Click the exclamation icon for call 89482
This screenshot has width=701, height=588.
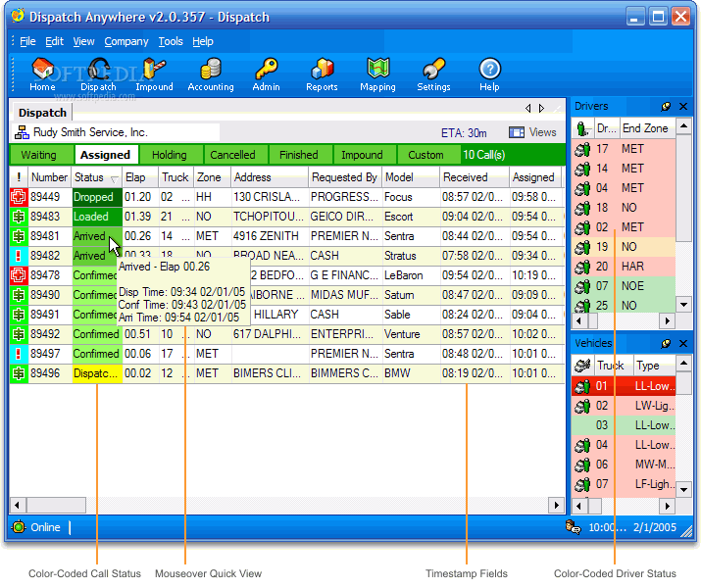tap(19, 256)
